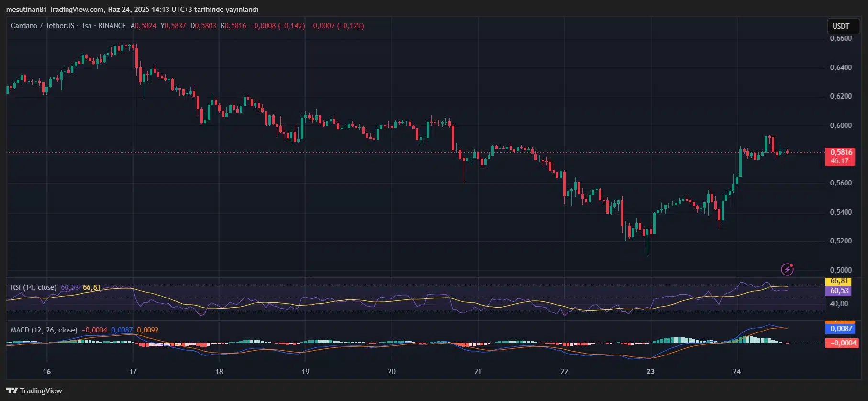Click the Cardano / TetherUS symbol title

pos(42,26)
